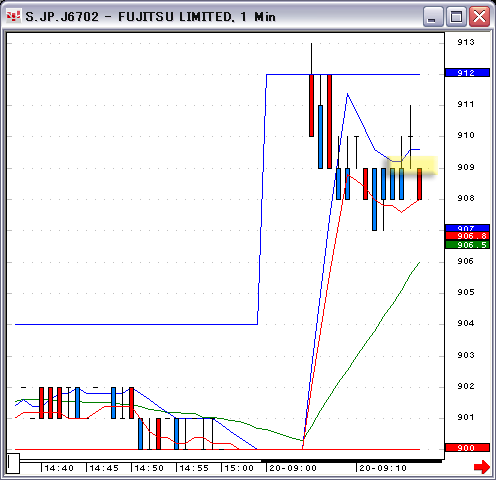Maximize the Fujitsu chart window

(456, 16)
